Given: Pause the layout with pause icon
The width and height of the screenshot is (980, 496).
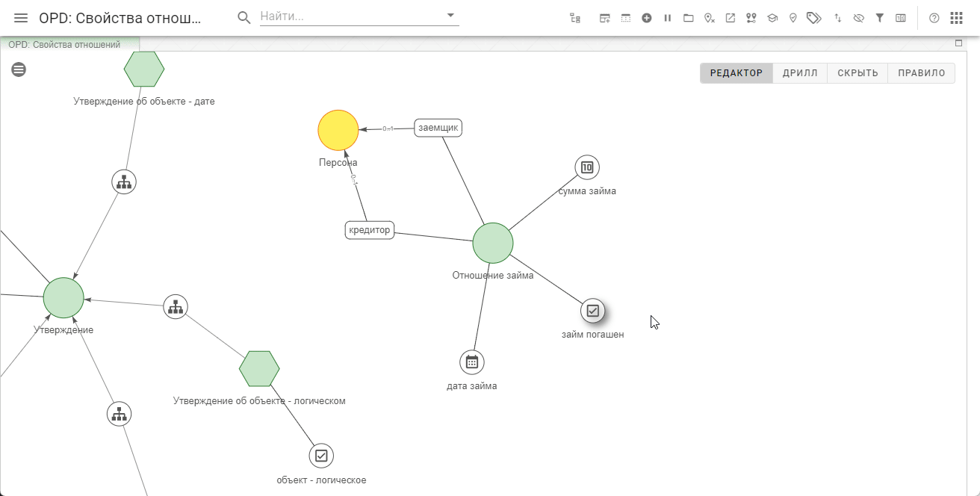Looking at the screenshot, I should (x=668, y=18).
